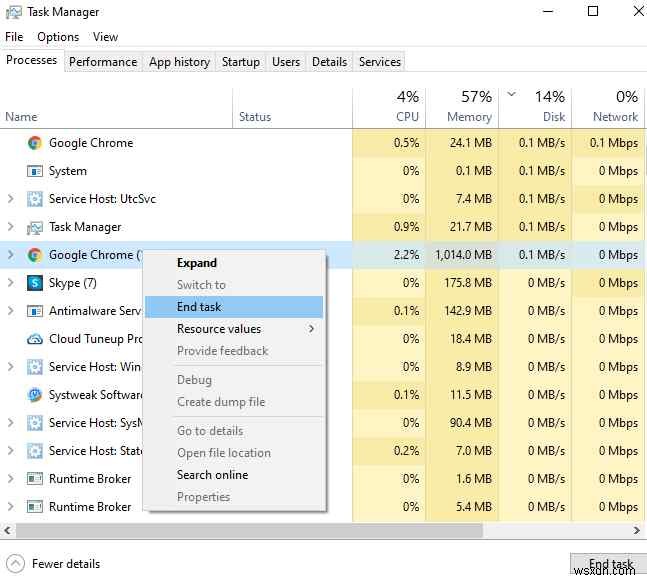Viewport: 647px width, 581px height.
Task: Click the Systweak Software icon
Action: click(35, 395)
